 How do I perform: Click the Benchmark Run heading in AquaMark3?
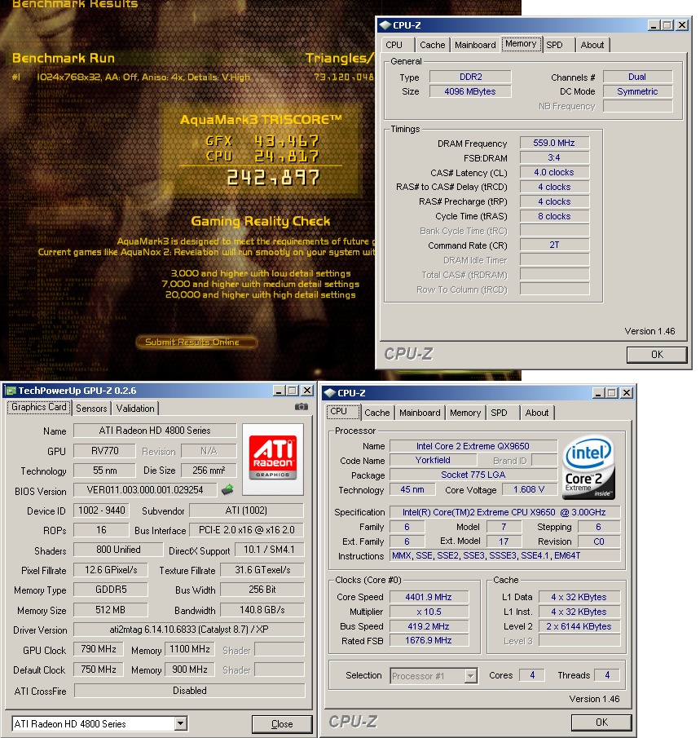pos(64,58)
